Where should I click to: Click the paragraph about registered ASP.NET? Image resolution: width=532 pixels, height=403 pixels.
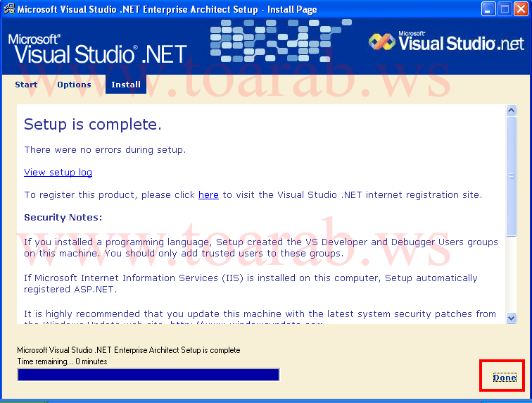(251, 283)
